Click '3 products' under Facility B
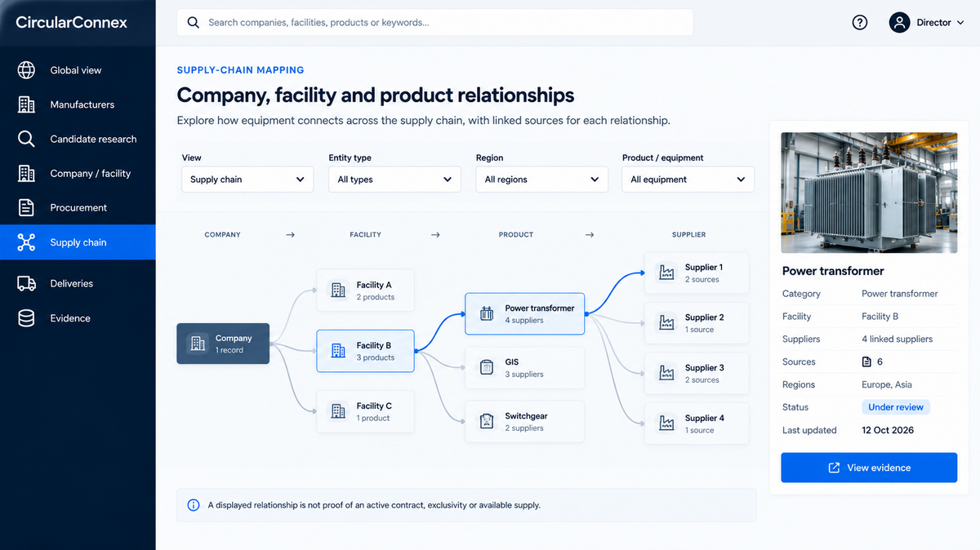Screen dimensions: 980x550 click(376, 357)
